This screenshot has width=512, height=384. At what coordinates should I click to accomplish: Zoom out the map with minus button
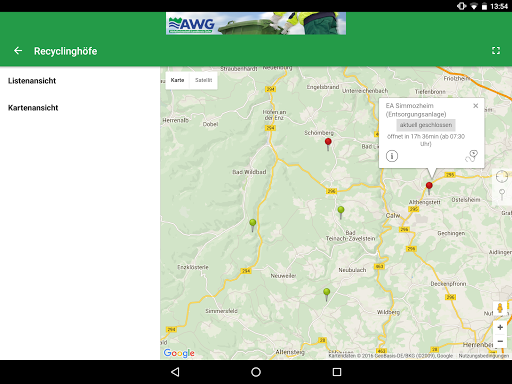pyautogui.click(x=500, y=341)
